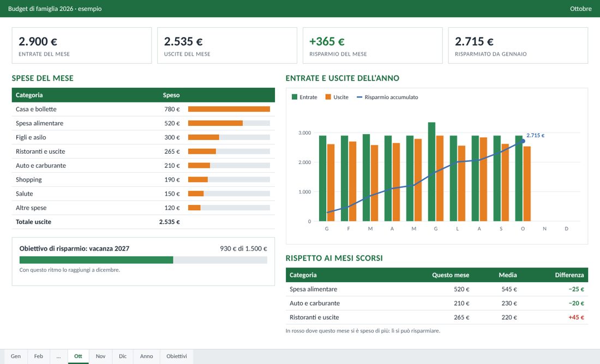Click the tall green June income bar
The height and width of the screenshot is (364, 600).
(x=431, y=172)
